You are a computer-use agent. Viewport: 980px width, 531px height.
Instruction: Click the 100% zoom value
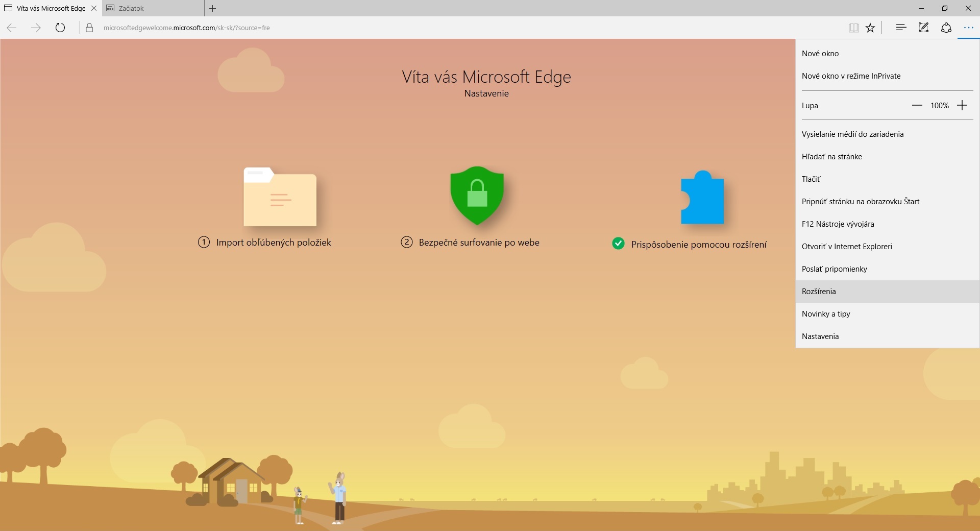point(940,105)
